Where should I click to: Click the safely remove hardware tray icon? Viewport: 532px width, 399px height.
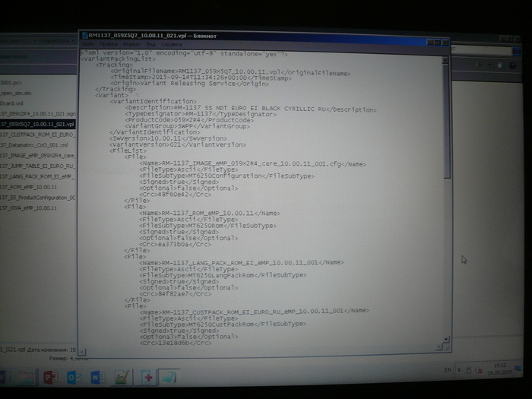point(469,370)
